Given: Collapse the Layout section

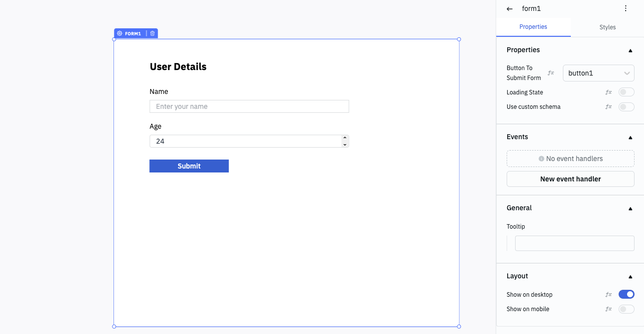Looking at the screenshot, I should tap(630, 276).
